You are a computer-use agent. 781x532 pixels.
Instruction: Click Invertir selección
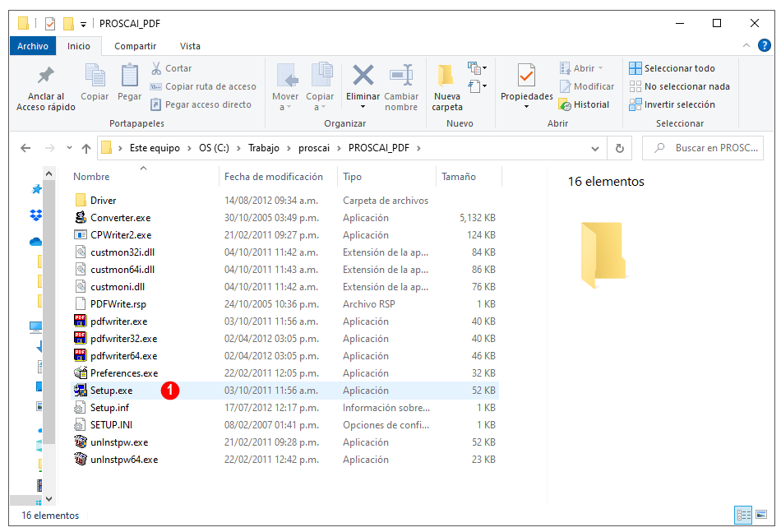click(x=672, y=104)
